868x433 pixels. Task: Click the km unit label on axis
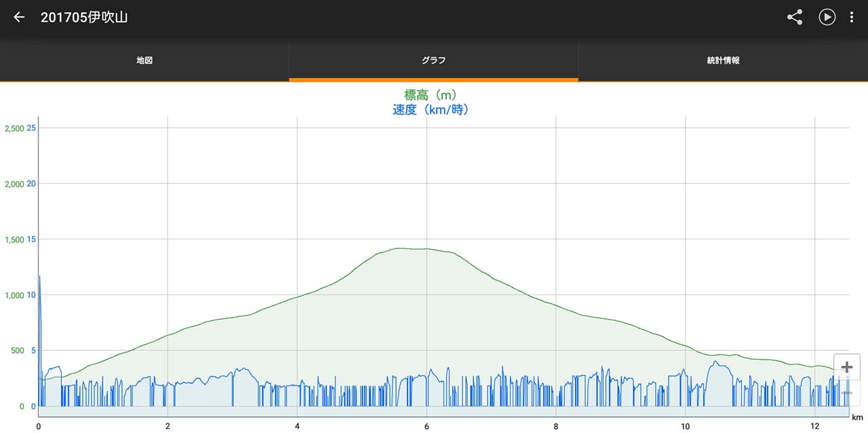(x=857, y=417)
